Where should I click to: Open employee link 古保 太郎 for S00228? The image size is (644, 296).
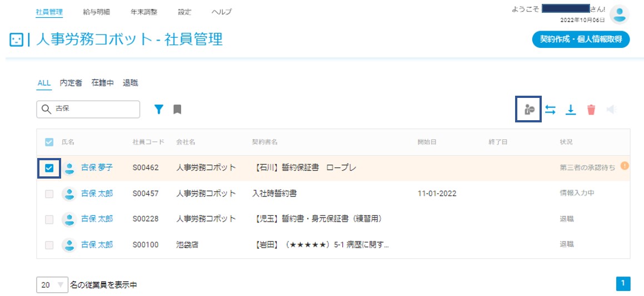(x=97, y=219)
